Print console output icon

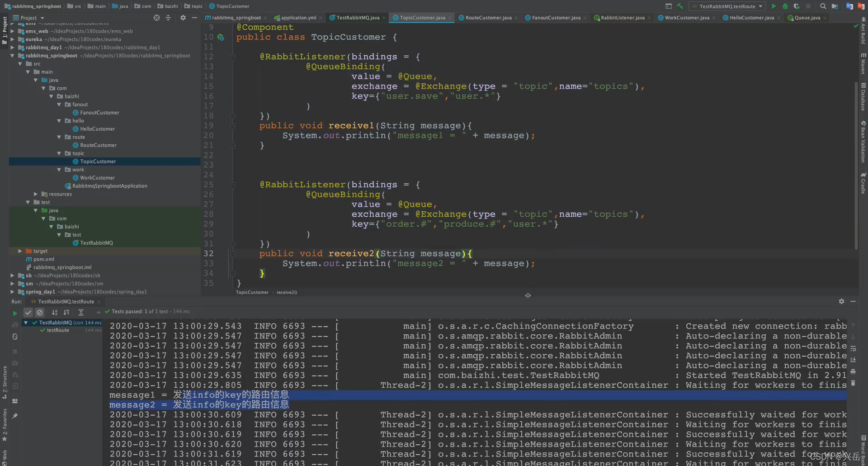853,371
